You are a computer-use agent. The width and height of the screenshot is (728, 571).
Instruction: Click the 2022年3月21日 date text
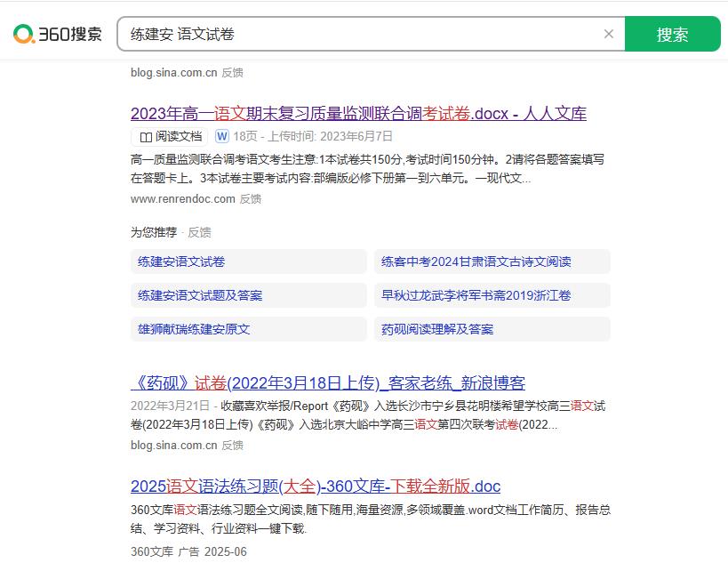170,406
